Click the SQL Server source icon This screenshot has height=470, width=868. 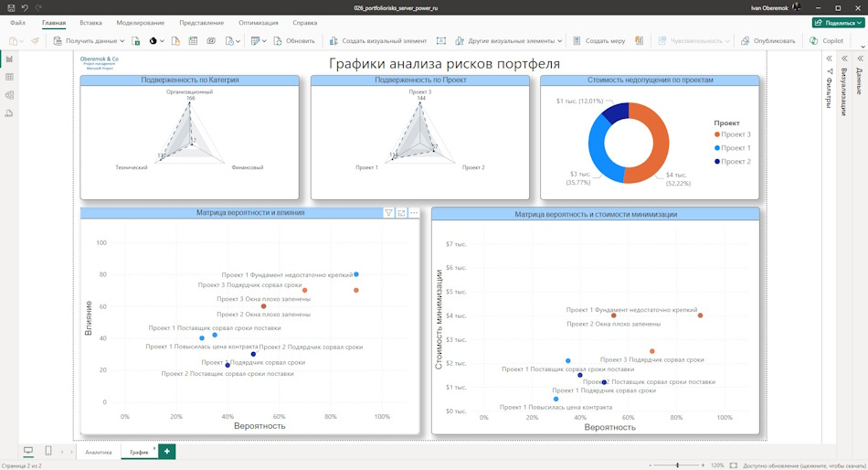click(175, 41)
